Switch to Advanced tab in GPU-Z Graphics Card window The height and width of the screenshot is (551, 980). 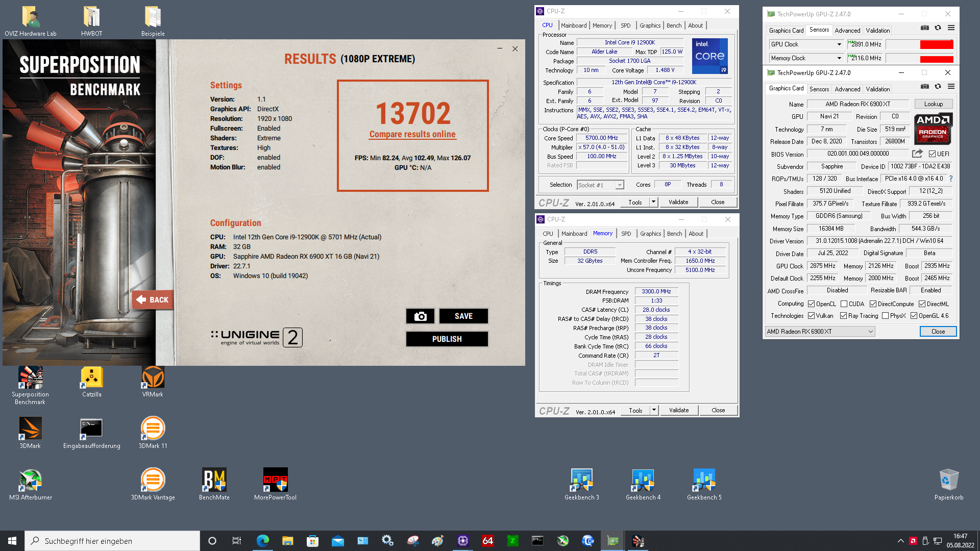click(847, 89)
